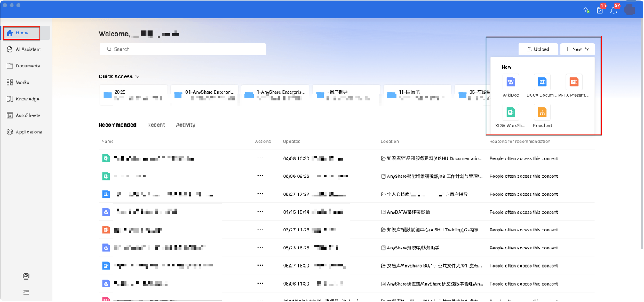Create a new PPTX Presentation

[574, 82]
